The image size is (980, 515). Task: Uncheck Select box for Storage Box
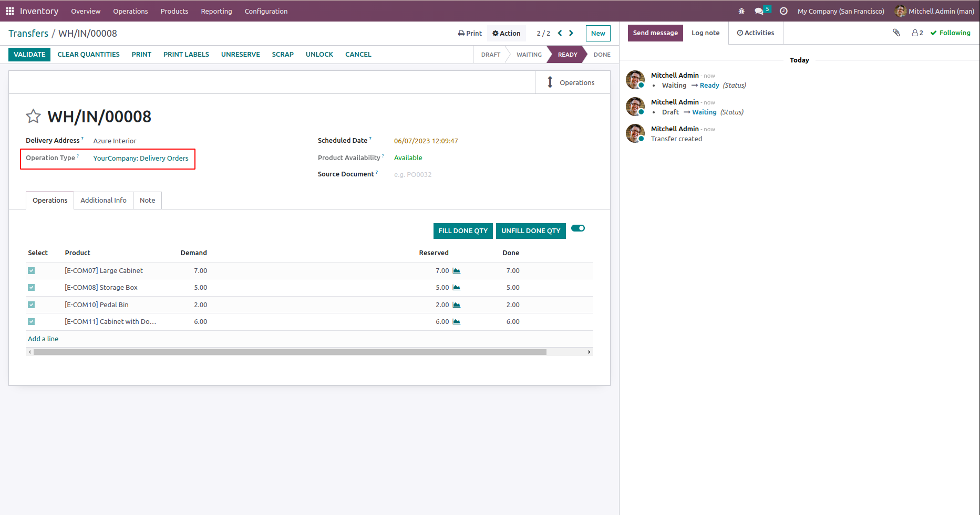[x=32, y=288]
